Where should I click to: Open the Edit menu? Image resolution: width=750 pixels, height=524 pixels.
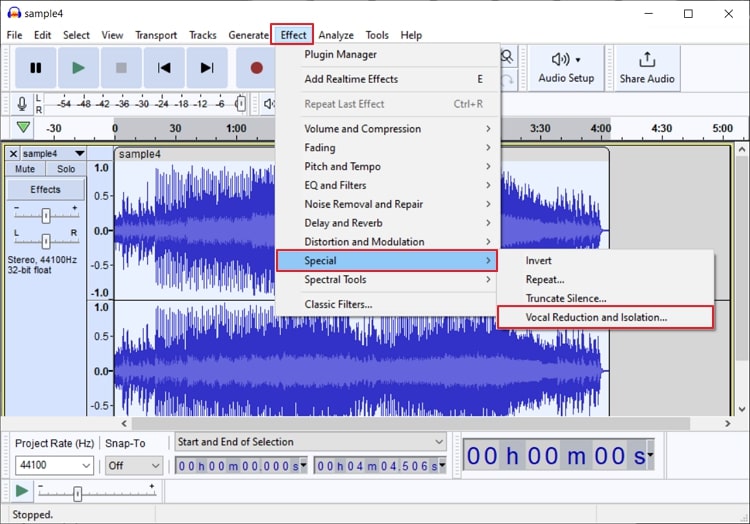(x=42, y=35)
